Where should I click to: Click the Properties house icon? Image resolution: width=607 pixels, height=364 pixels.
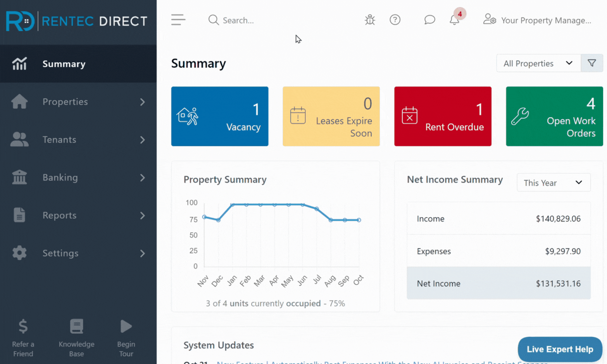click(19, 102)
